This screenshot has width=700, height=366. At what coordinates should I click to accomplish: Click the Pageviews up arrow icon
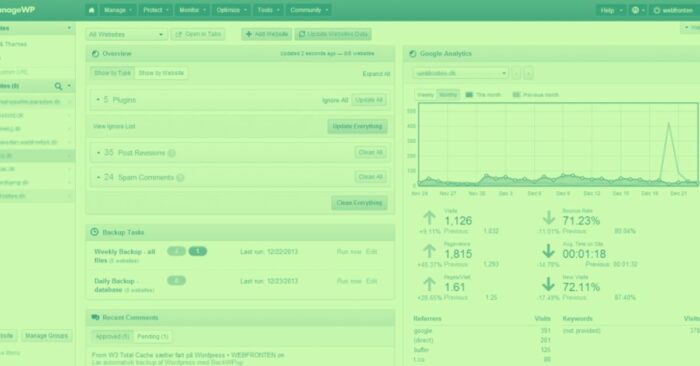(x=429, y=251)
